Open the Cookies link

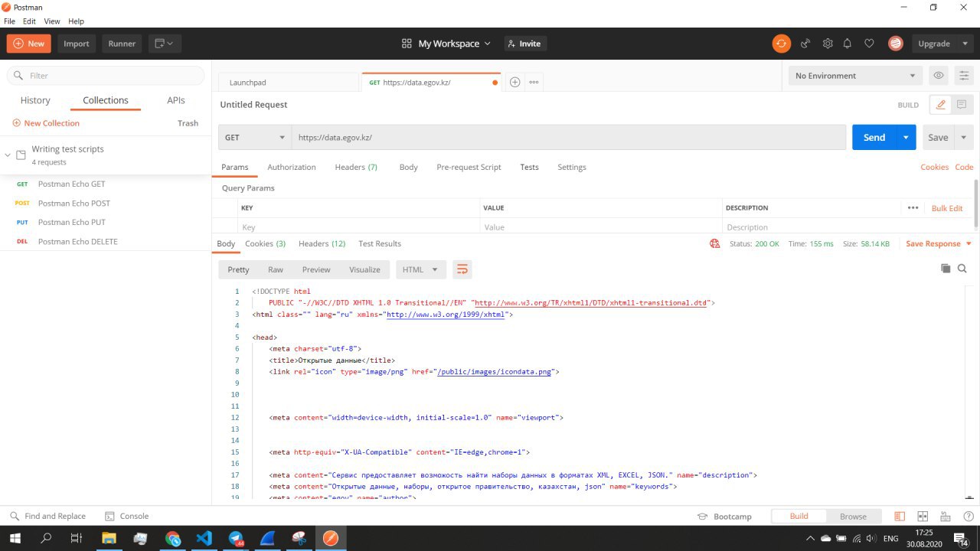(x=934, y=167)
